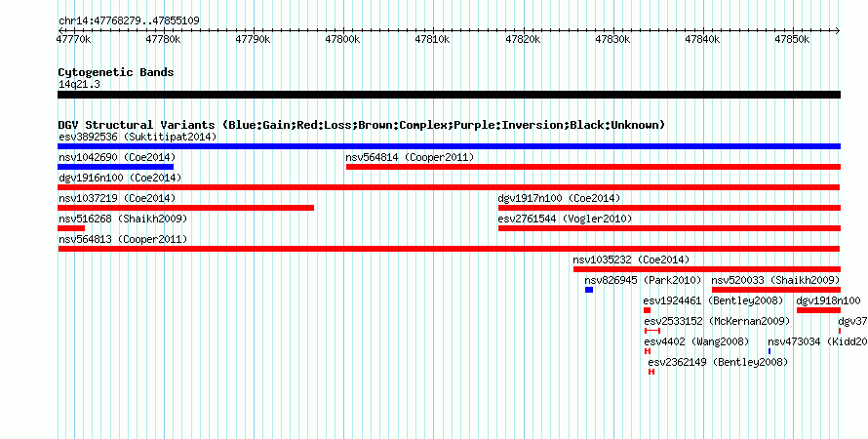Viewport: 868px width, 439px height.
Task: Click the small red esv1924461 block
Action: click(648, 310)
